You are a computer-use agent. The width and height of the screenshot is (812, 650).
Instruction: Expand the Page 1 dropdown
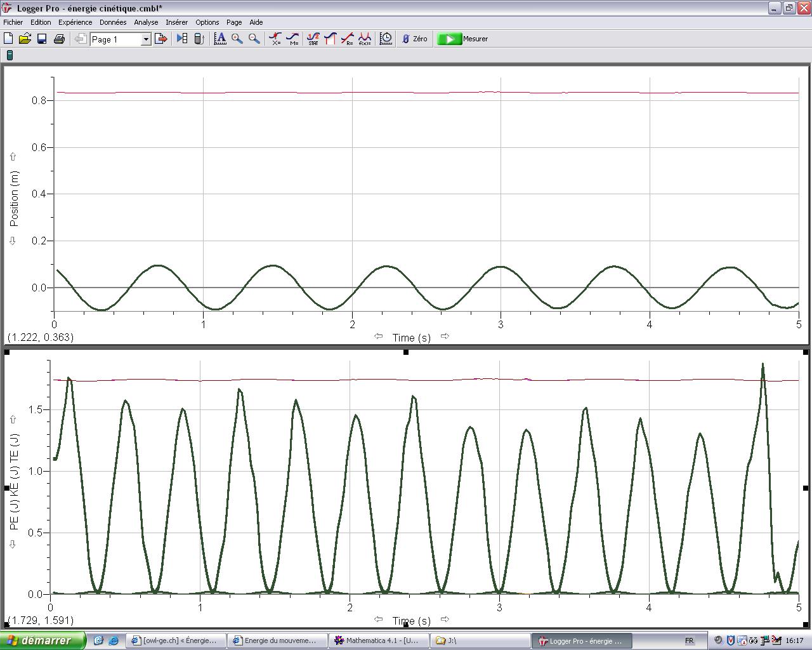click(x=145, y=39)
